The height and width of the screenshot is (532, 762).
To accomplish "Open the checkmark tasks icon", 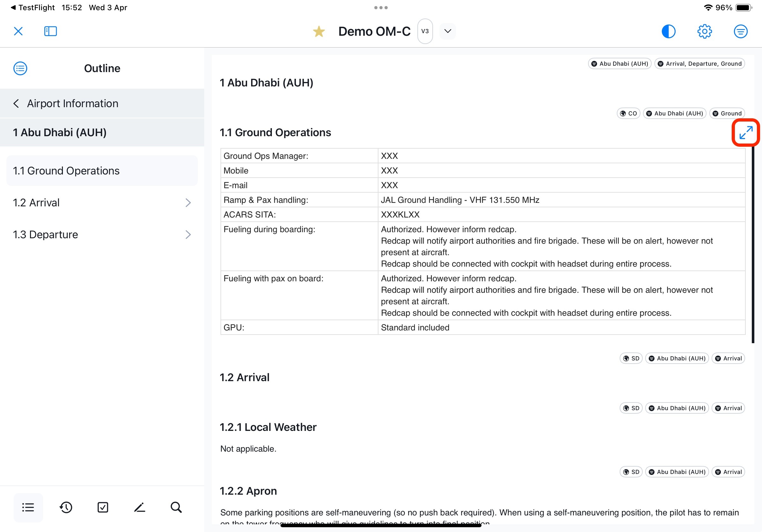I will coord(103,507).
